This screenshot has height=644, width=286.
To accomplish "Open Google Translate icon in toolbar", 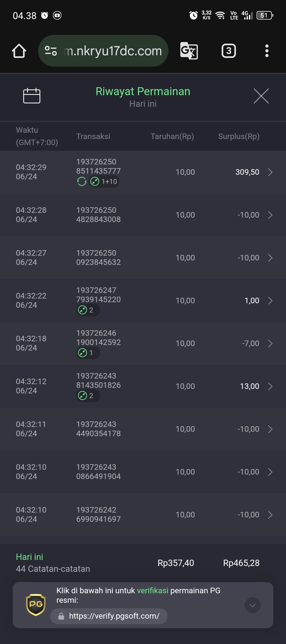I will (189, 51).
